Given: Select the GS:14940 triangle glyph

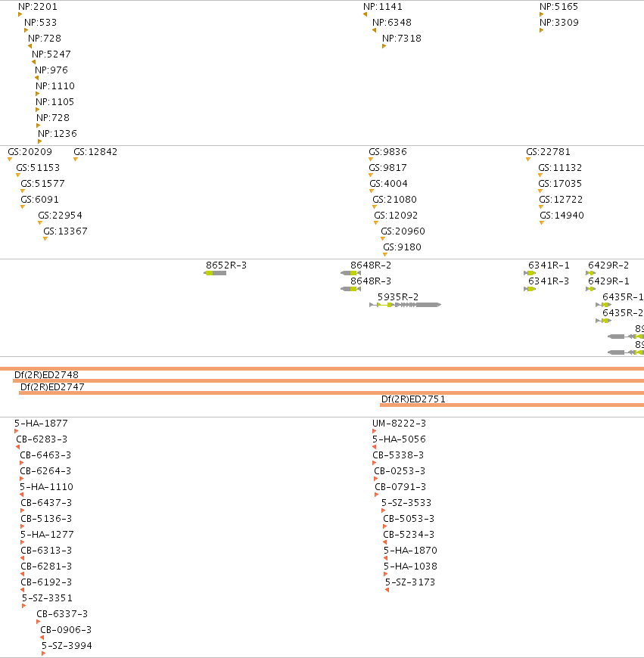Looking at the screenshot, I should tap(542, 223).
